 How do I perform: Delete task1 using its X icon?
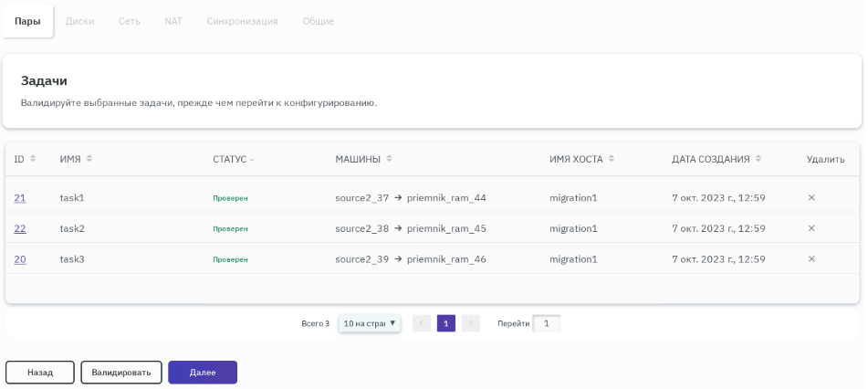(811, 197)
